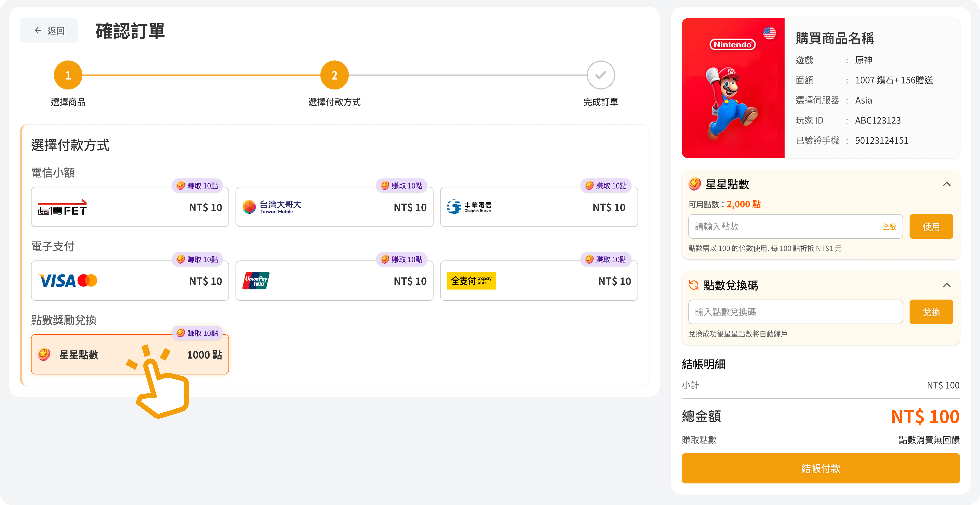Collapse the 點數兌換碼 redeem panel

(947, 285)
